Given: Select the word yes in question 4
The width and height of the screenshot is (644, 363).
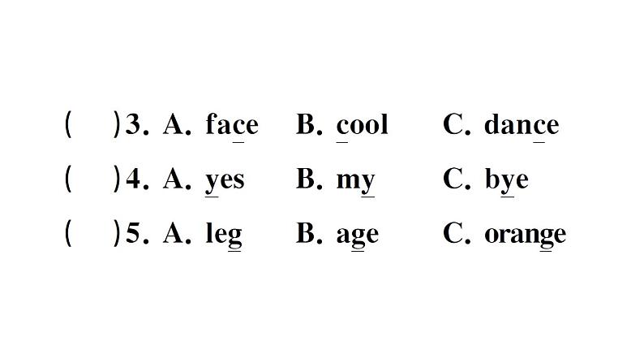Looking at the screenshot, I should pos(225,181).
